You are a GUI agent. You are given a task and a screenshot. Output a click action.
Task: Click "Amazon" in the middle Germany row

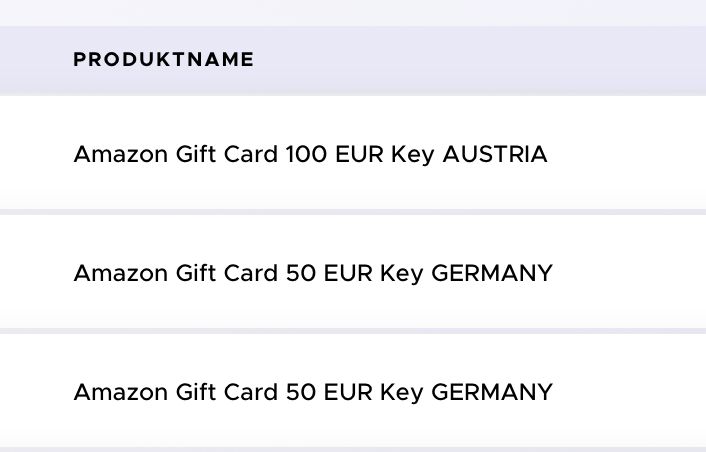(121, 273)
